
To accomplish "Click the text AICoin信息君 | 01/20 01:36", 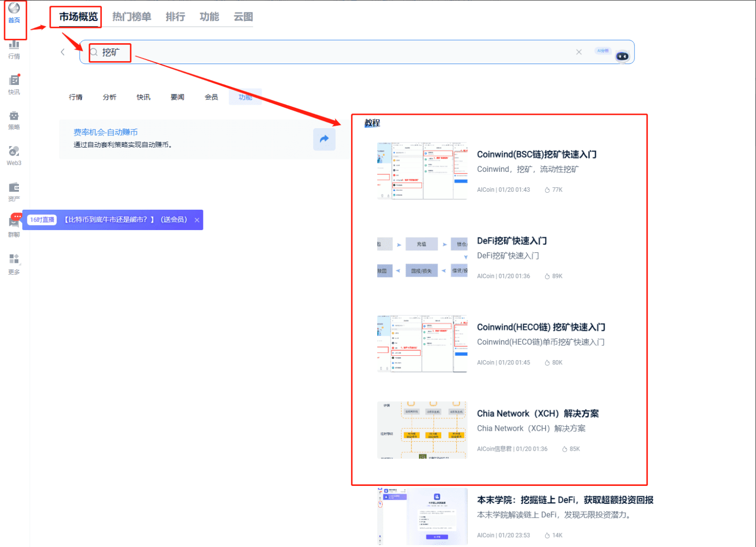I will 512,449.
